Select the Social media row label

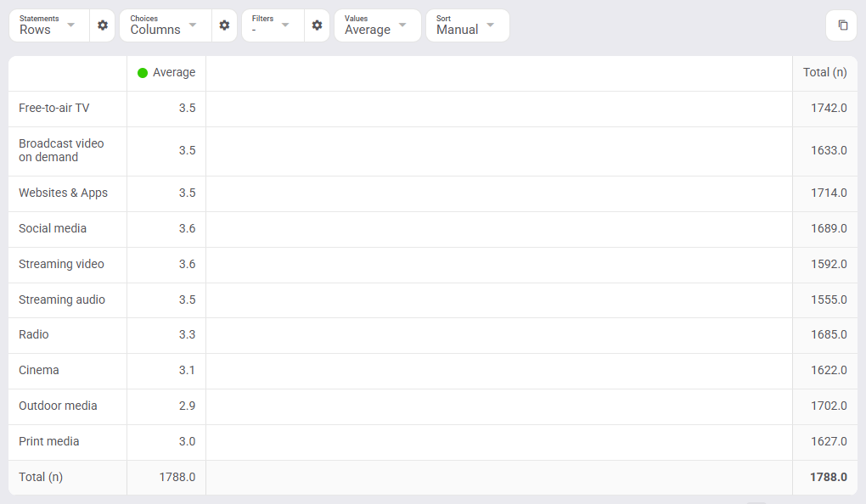[x=53, y=228]
